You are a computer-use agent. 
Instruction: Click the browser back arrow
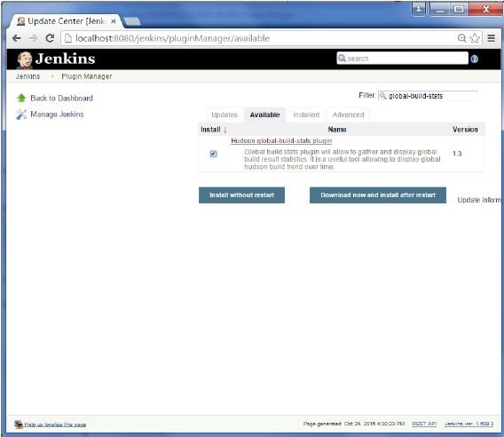pyautogui.click(x=16, y=38)
